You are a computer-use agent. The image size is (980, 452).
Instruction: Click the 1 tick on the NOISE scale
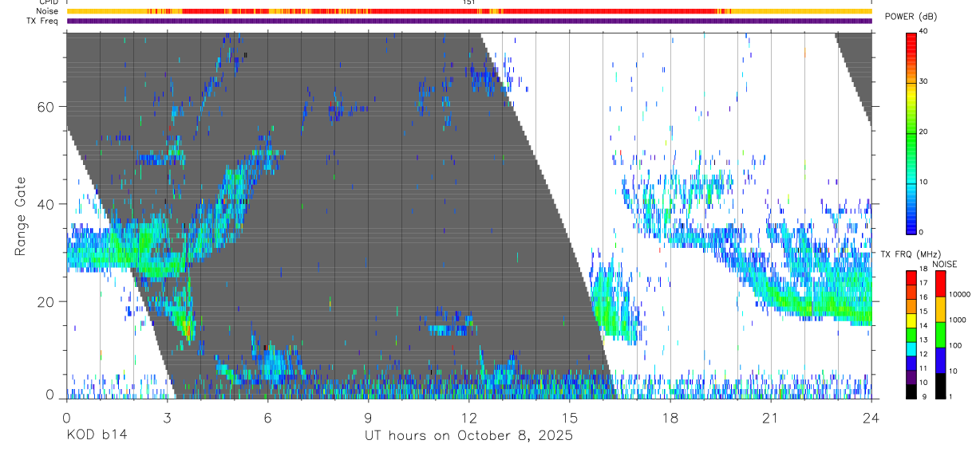tap(949, 396)
